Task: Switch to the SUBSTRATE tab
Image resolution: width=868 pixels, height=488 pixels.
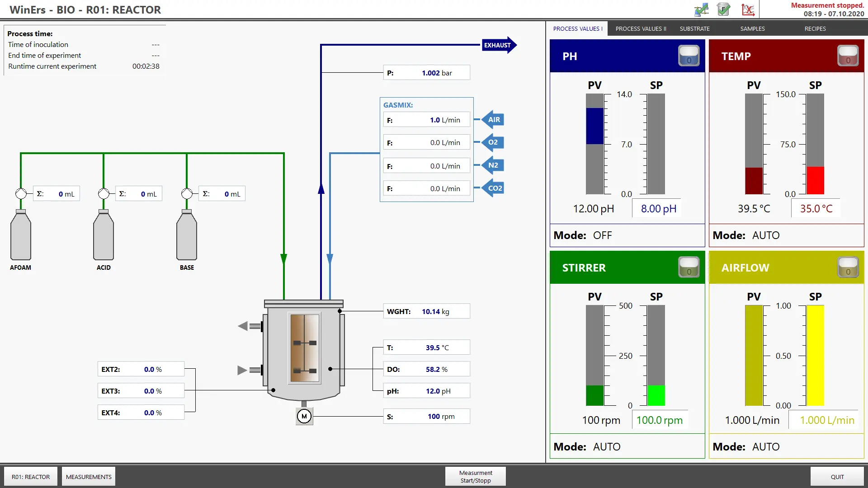Action: click(694, 28)
